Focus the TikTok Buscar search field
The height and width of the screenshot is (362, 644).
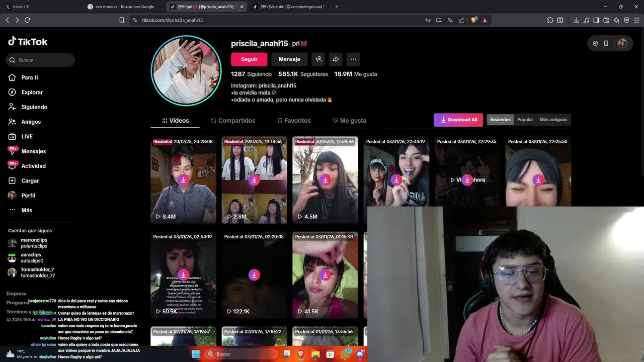(x=40, y=60)
